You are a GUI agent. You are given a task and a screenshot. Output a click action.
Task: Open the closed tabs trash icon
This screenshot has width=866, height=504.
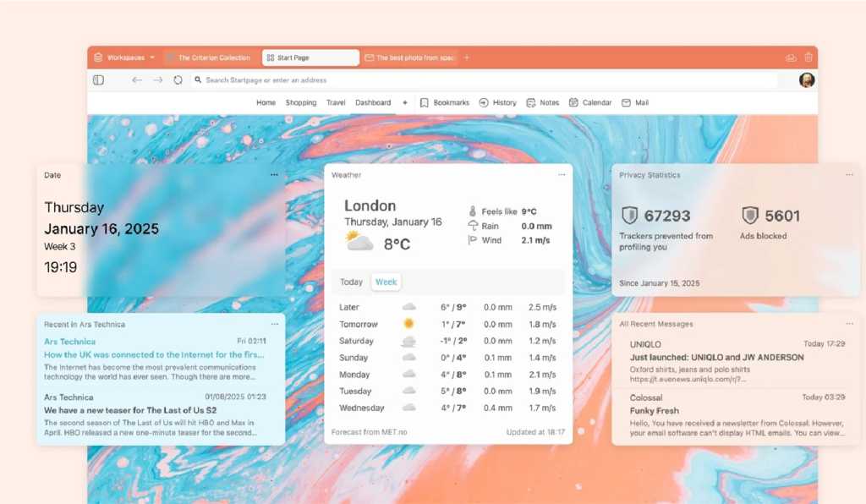click(x=809, y=58)
